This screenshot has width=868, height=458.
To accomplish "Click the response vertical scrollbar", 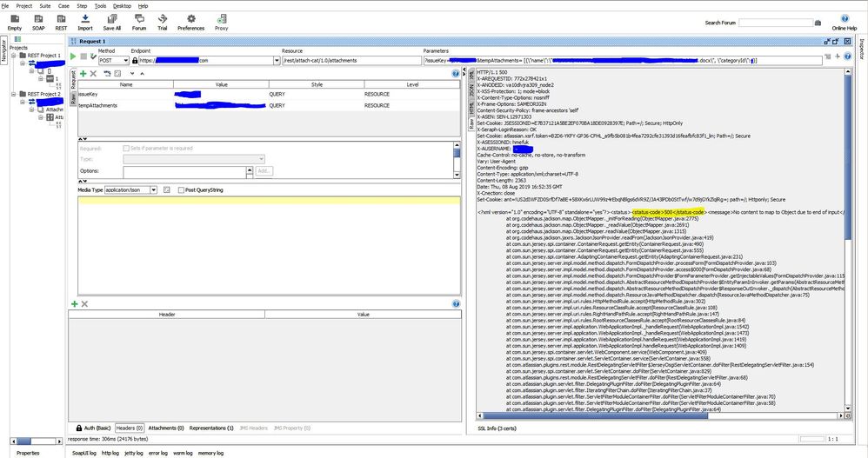I will click(847, 241).
